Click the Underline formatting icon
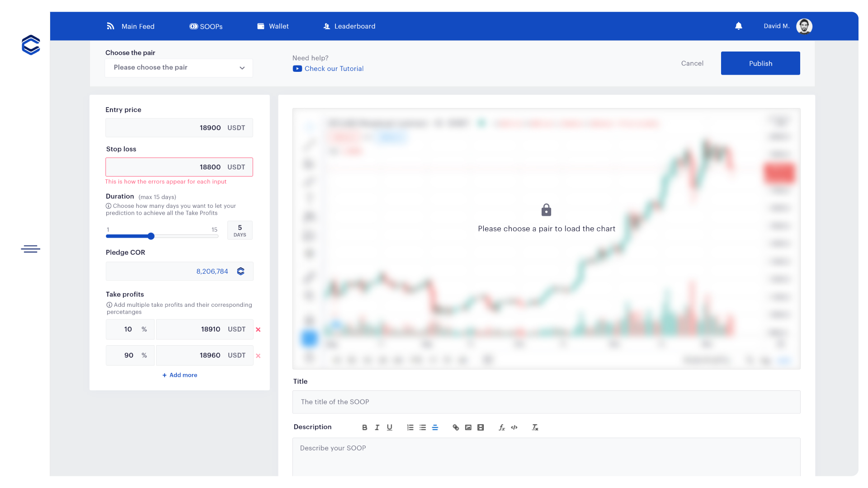868x488 pixels. point(389,427)
